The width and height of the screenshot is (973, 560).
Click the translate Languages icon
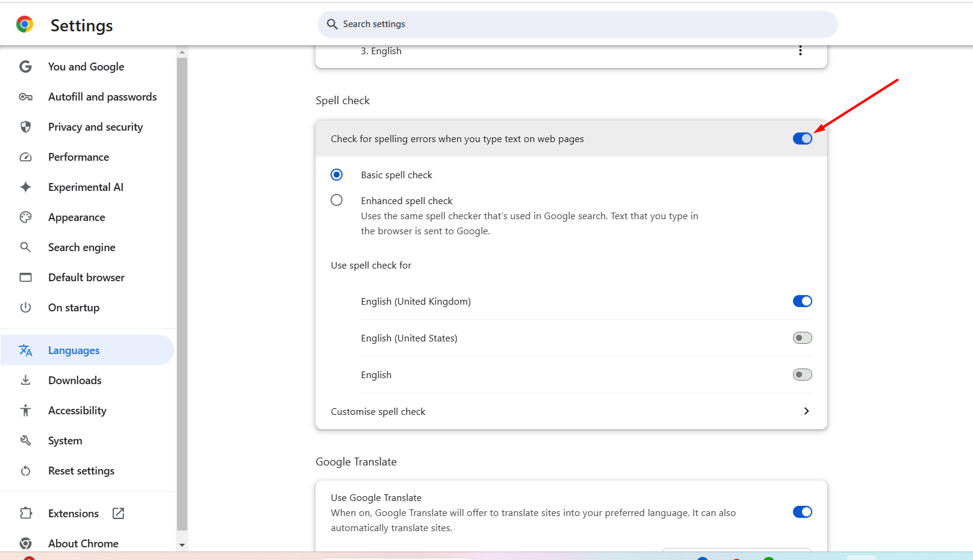pos(25,350)
